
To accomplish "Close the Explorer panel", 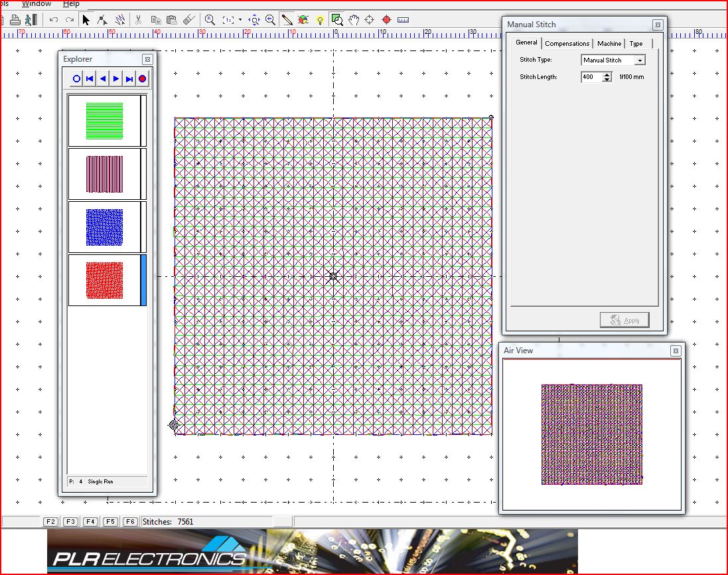I will (x=147, y=60).
